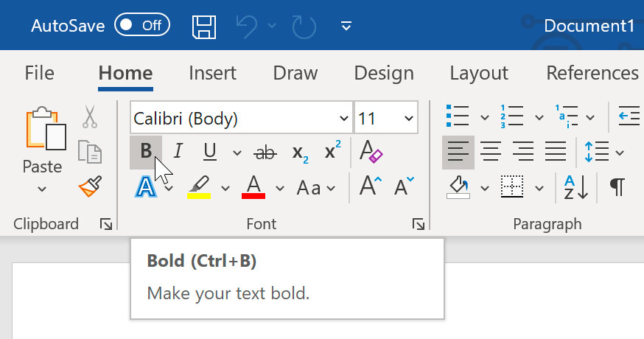Open the Font dialog box launcher
This screenshot has width=644, height=339.
418,224
